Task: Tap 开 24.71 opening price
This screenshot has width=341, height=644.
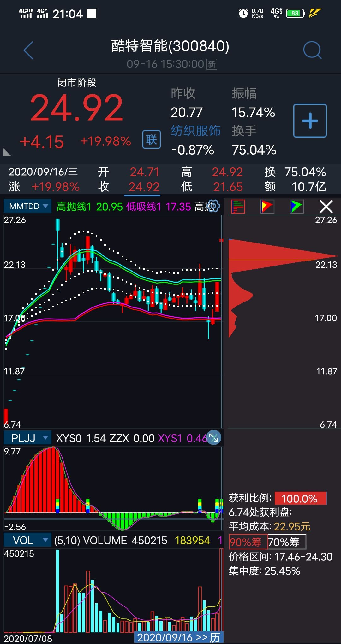Action: tap(129, 172)
